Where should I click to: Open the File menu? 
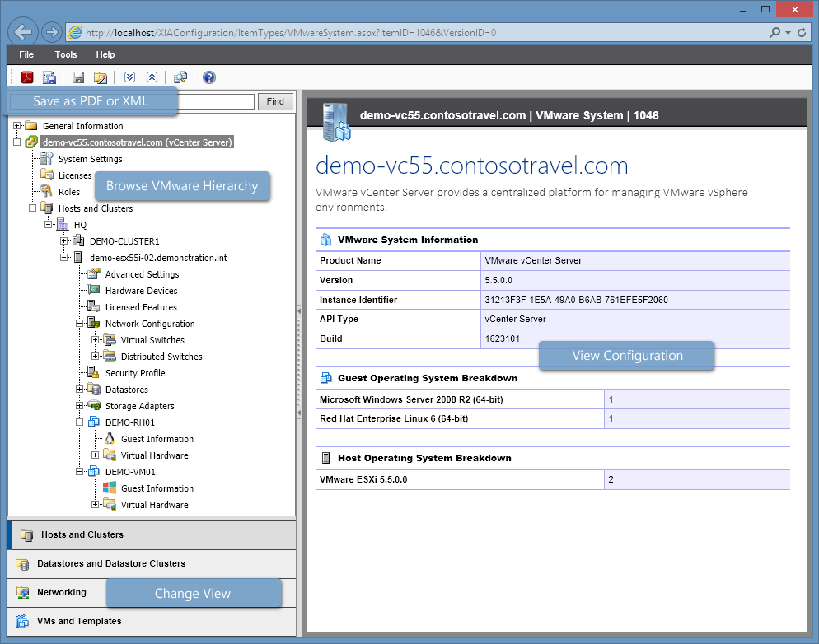pyautogui.click(x=26, y=54)
